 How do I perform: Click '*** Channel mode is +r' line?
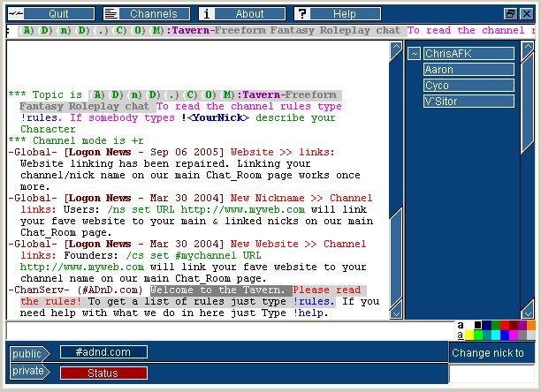point(76,140)
